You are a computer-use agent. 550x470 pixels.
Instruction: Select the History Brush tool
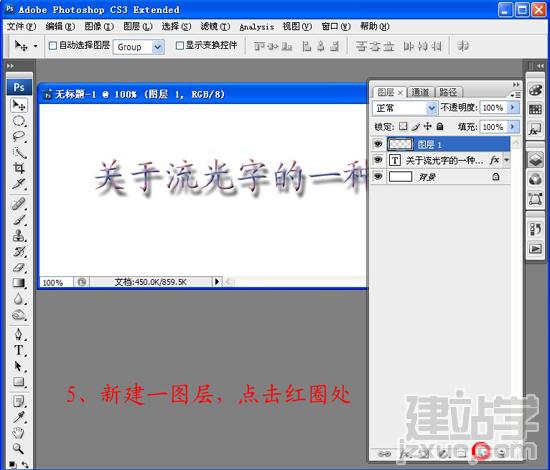tap(19, 251)
